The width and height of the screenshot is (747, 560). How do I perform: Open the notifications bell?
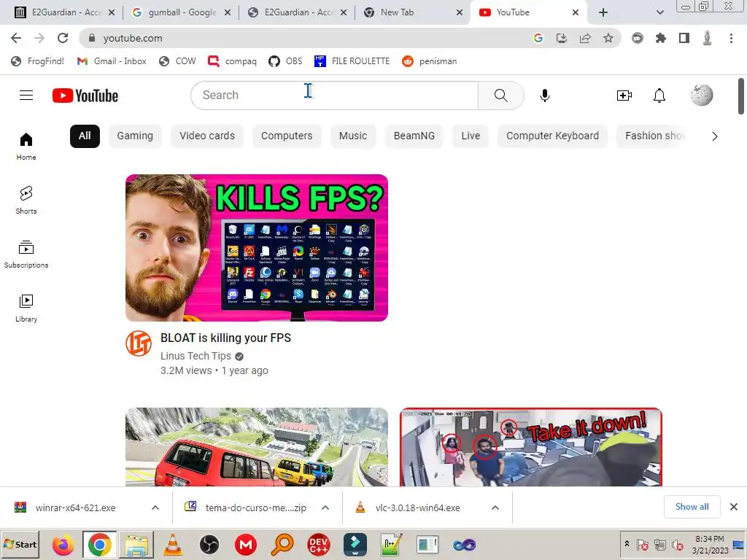pos(659,96)
